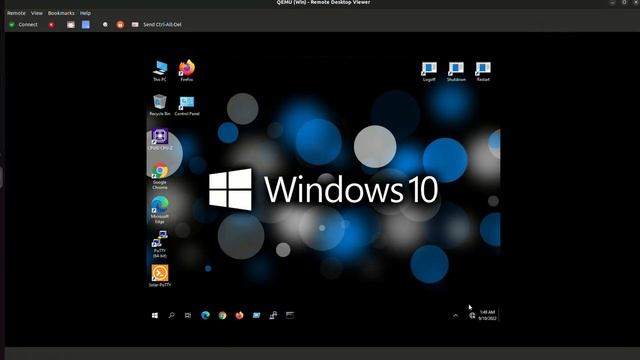640x360 pixels.
Task: Click the blue fullscreen icon in toolbar
Action: point(86,24)
